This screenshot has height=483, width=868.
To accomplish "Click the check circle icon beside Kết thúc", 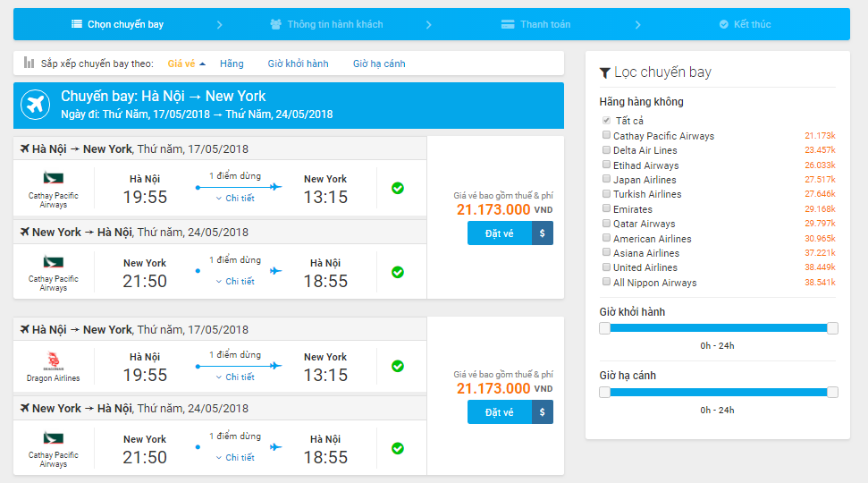I will click(723, 24).
